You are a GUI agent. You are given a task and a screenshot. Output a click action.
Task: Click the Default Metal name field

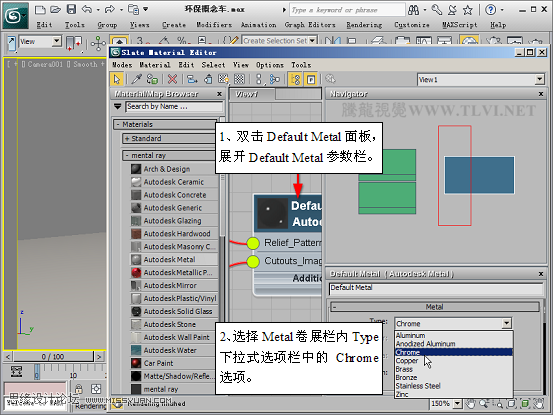coord(435,288)
